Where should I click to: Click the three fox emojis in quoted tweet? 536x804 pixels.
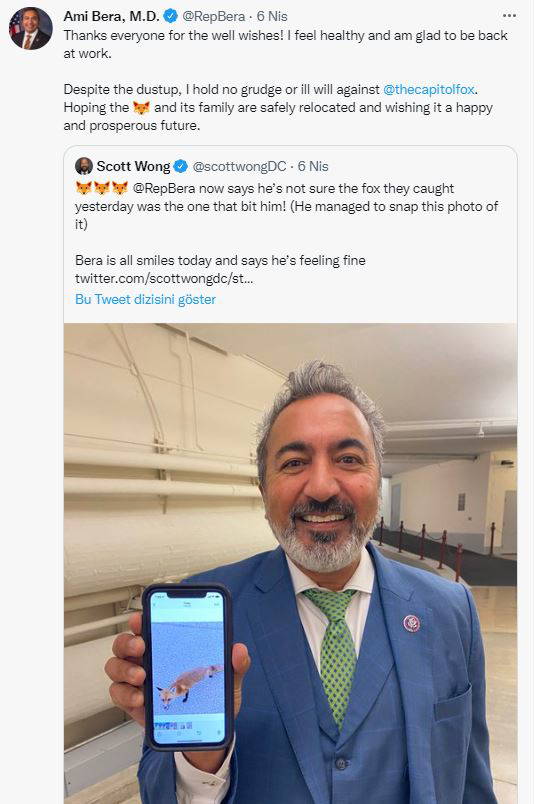coord(102,188)
